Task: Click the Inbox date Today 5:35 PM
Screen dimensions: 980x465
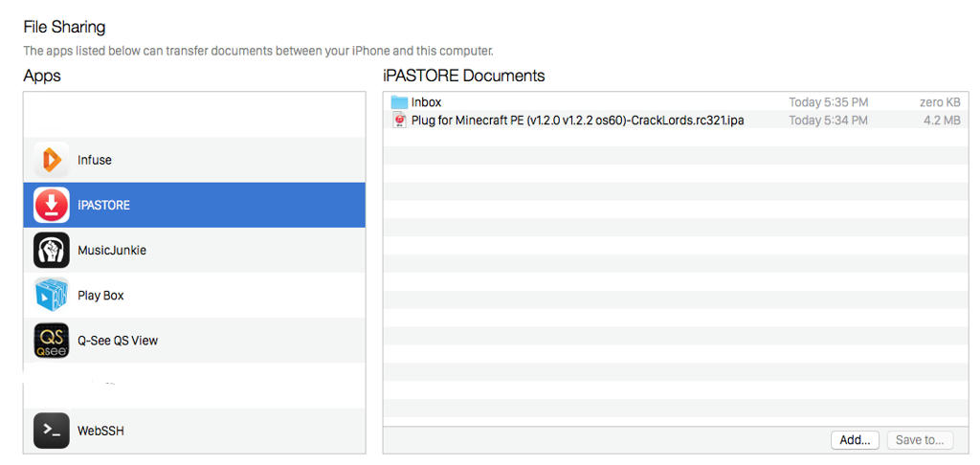Action: pyautogui.click(x=828, y=102)
